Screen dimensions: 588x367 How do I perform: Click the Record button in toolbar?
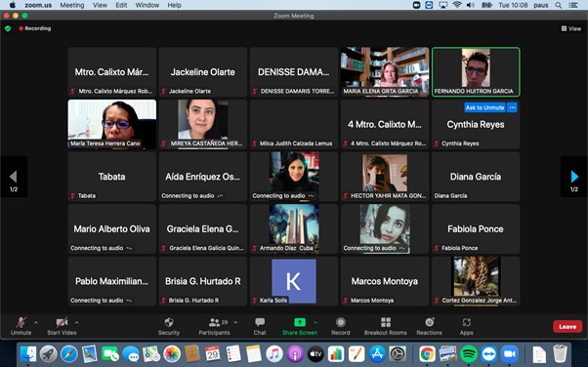[341, 326]
